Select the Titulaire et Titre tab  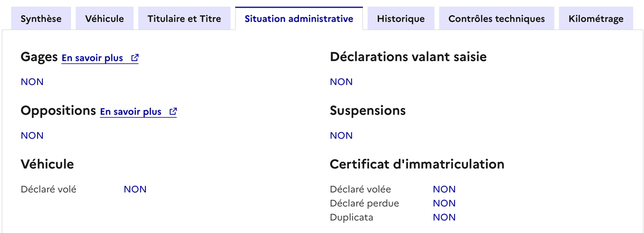(184, 19)
